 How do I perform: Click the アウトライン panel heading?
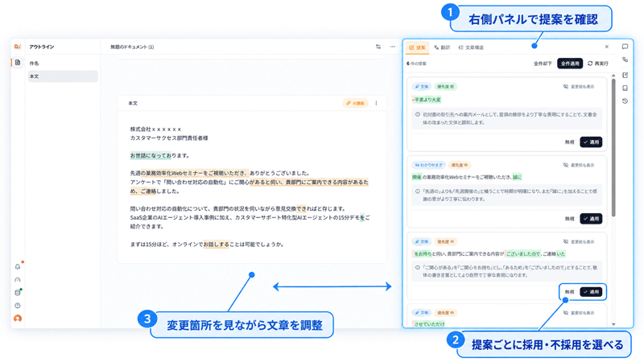[x=42, y=47]
